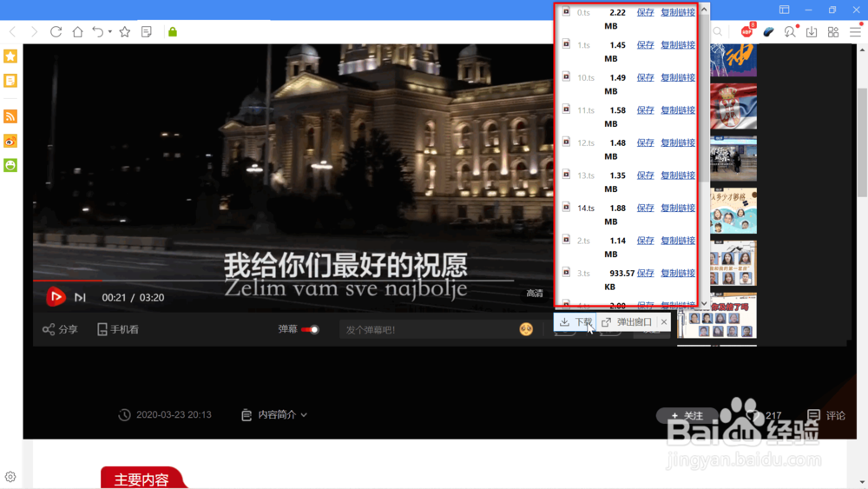The height and width of the screenshot is (489, 868).
Task: Open the browser downloads icon
Action: (812, 32)
